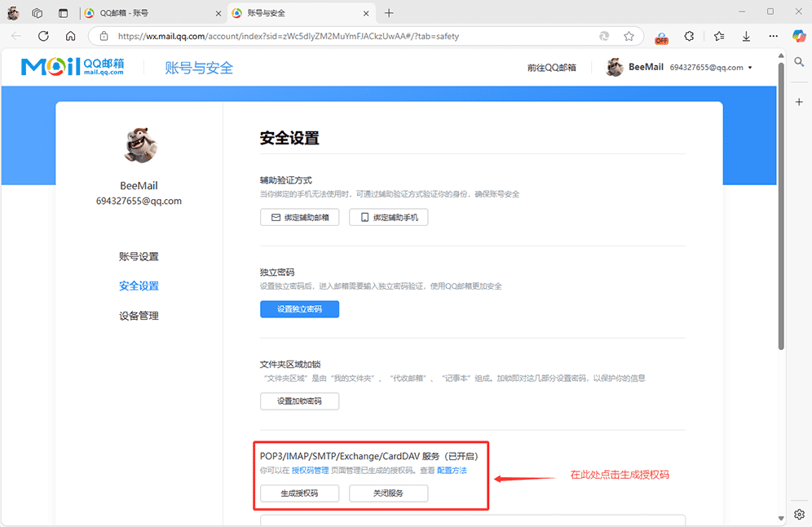Click the 设置加锁密码 button
This screenshot has width=812, height=527.
coord(300,401)
